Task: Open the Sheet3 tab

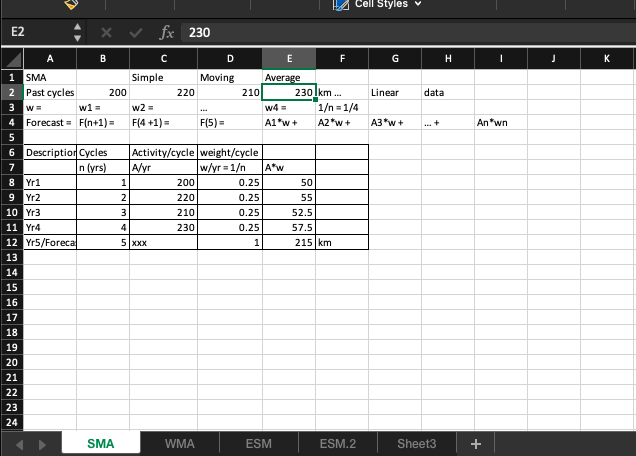Action: click(x=417, y=444)
